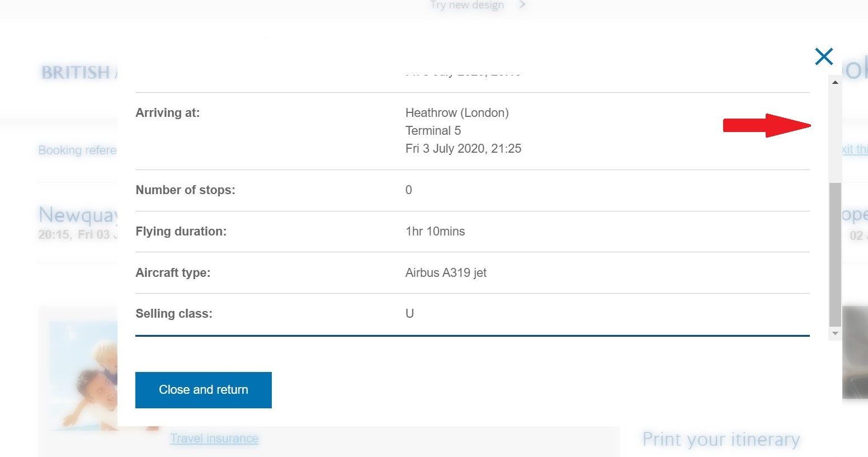Close the flight details popup via X icon
868x457 pixels.
[824, 56]
